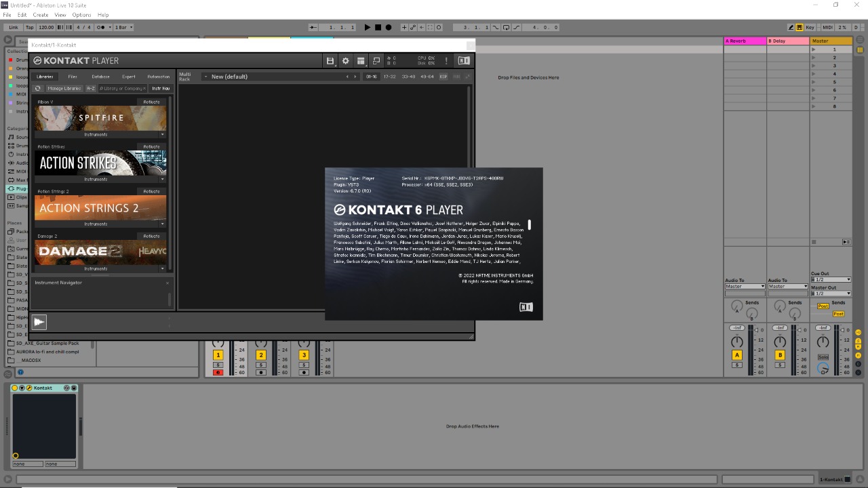Toggle the KSP button in Kontakt's rack header

click(x=445, y=77)
